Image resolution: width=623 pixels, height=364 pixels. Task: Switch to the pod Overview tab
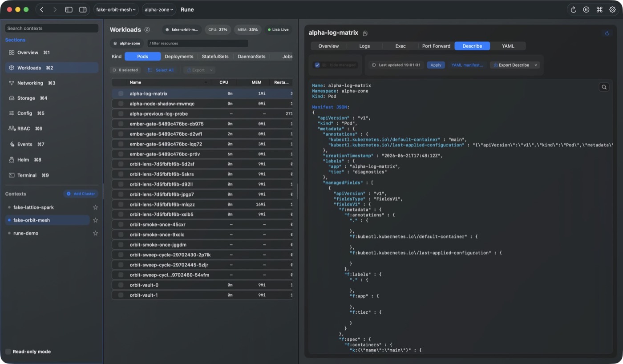coord(328,46)
